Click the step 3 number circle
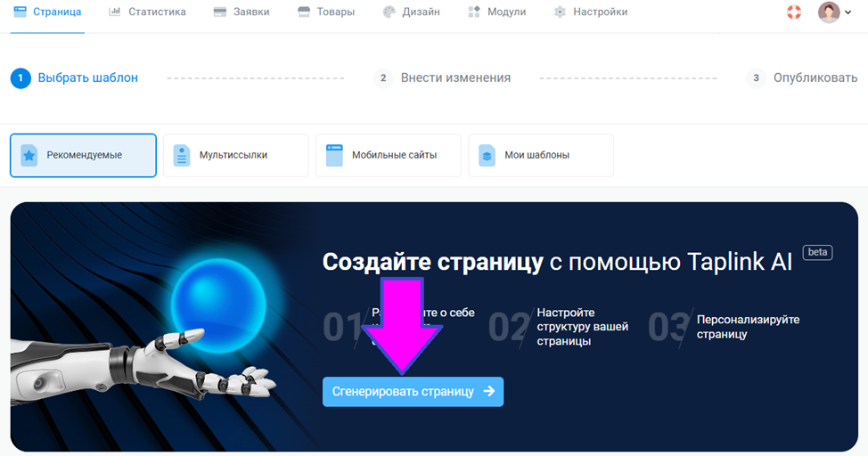 tap(756, 78)
